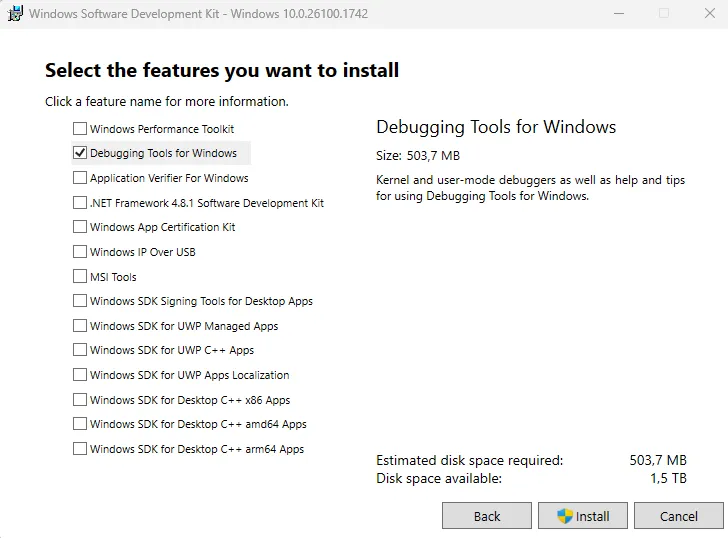Uncheck the Debugging Tools for Windows checkbox

tap(80, 153)
